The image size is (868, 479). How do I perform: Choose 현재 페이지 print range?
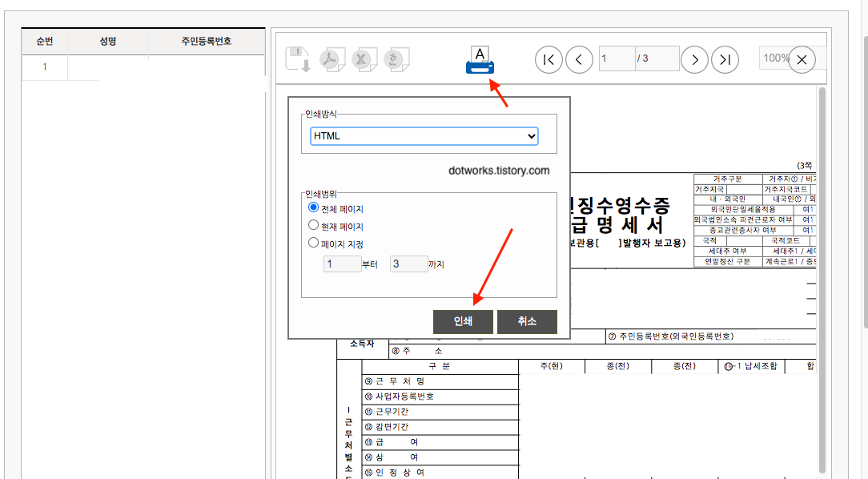(315, 223)
